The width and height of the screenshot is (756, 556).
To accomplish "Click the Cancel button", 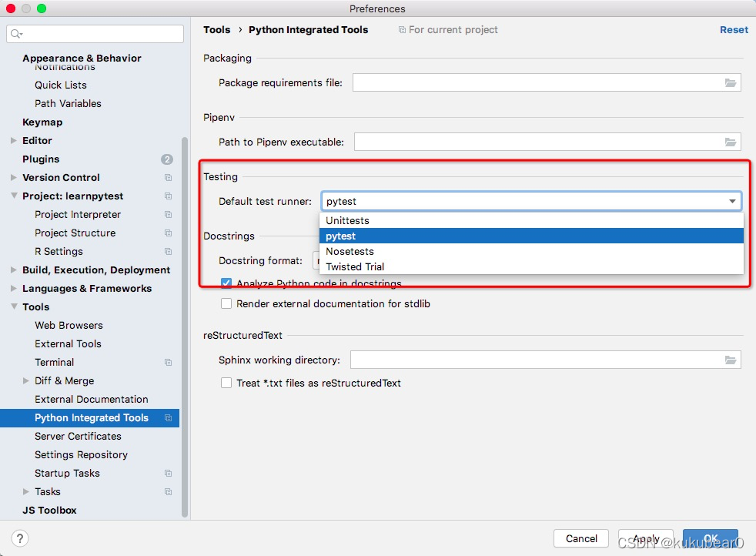I will click(581, 538).
